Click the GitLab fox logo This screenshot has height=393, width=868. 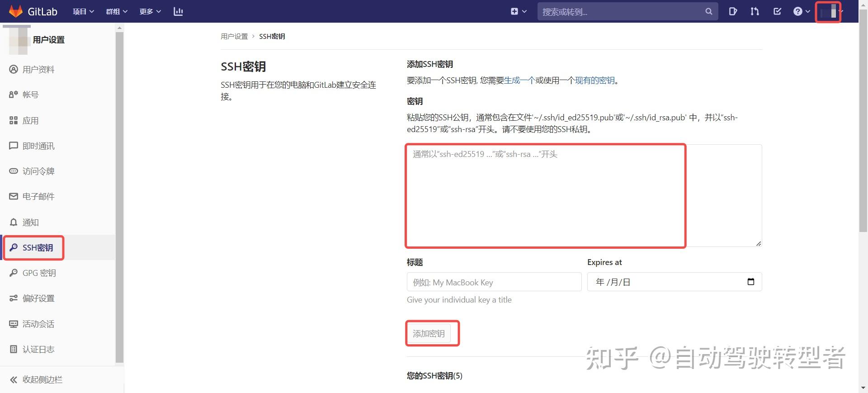[x=16, y=11]
